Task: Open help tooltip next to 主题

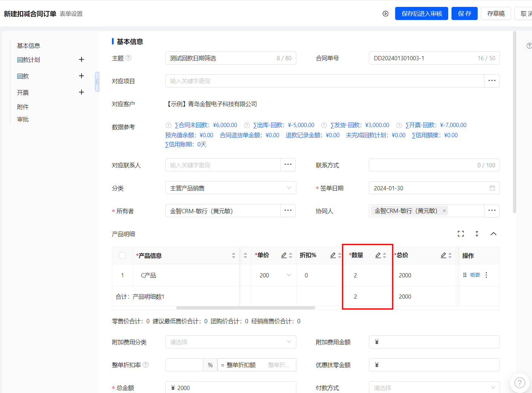Action: click(128, 58)
